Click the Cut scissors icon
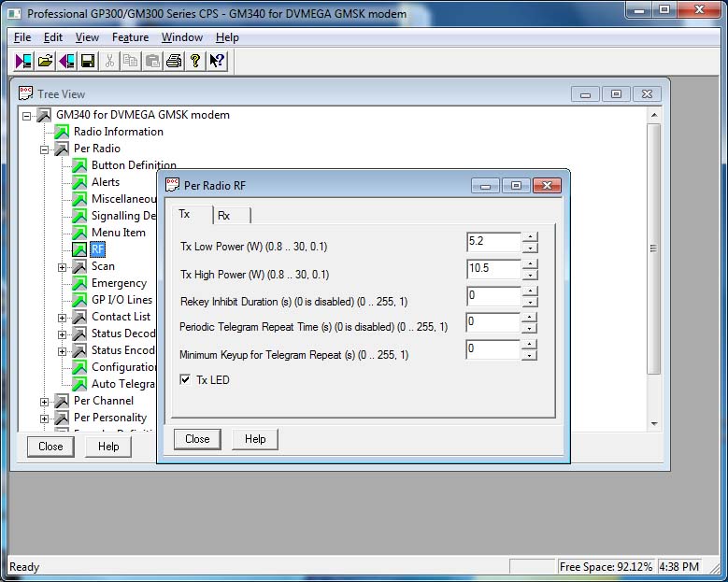This screenshot has height=582, width=728. 109,61
